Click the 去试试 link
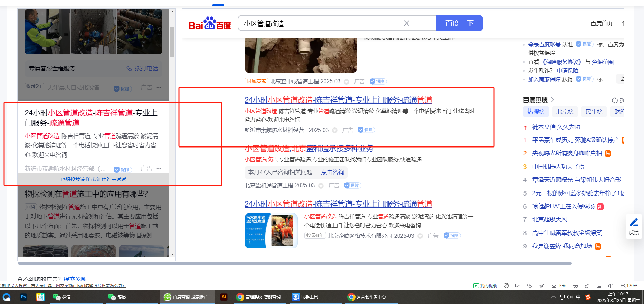 tap(119, 179)
